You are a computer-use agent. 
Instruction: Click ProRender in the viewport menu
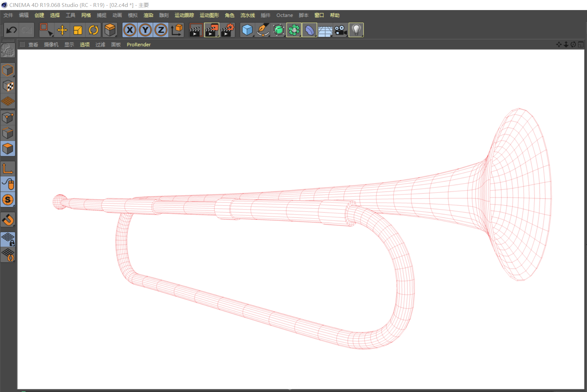pos(138,45)
